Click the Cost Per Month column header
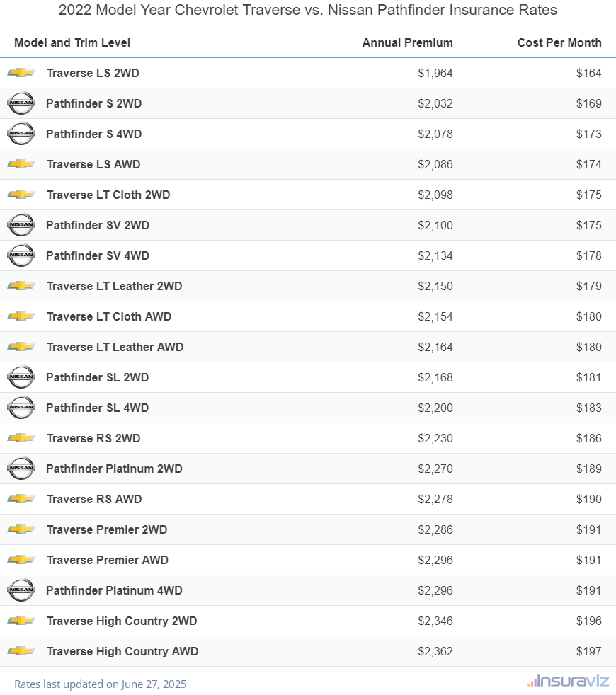The width and height of the screenshot is (616, 695). point(559,43)
